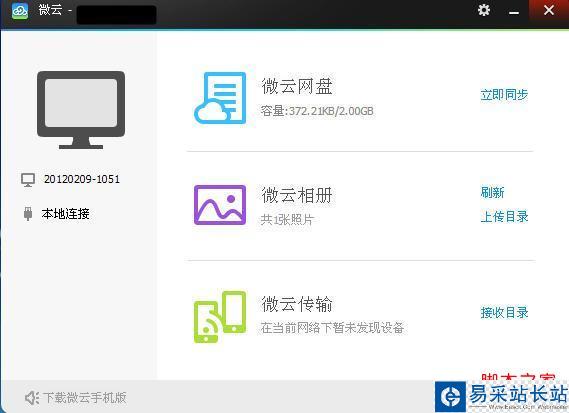Click the plug icon beside 本地连接
Screen dimensions: 569x413
coord(28,214)
